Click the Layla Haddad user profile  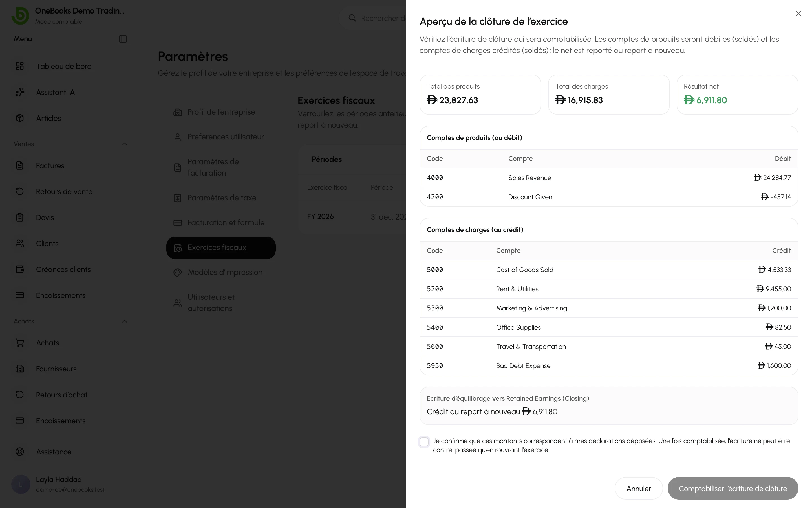tap(70, 484)
